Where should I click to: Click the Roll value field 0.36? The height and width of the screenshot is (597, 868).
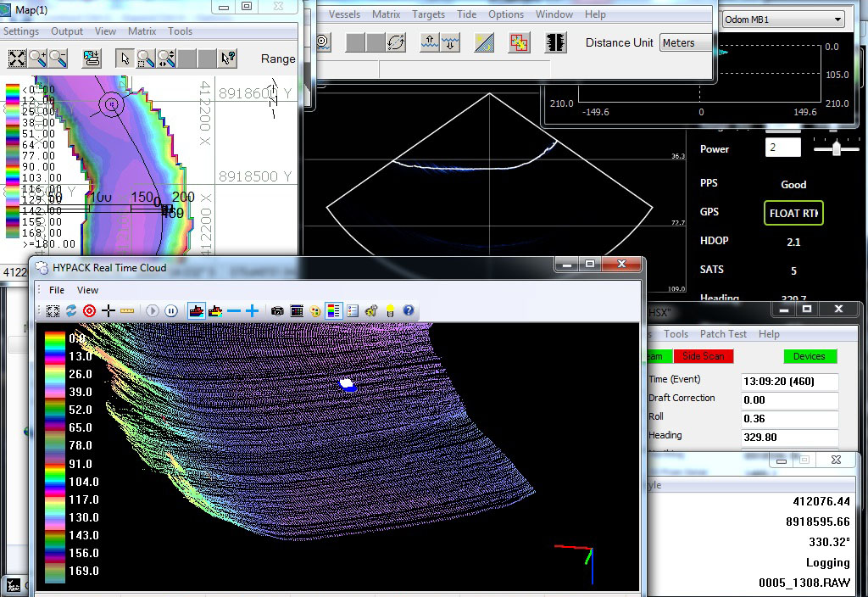click(x=790, y=419)
